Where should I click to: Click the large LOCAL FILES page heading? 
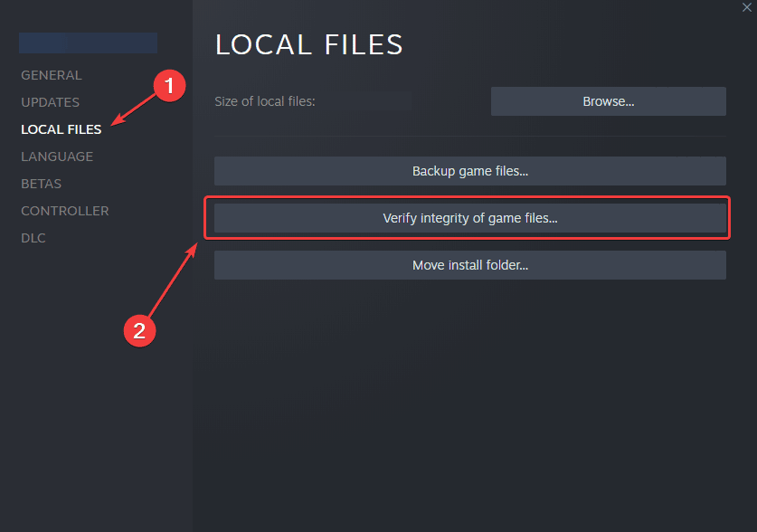(308, 44)
